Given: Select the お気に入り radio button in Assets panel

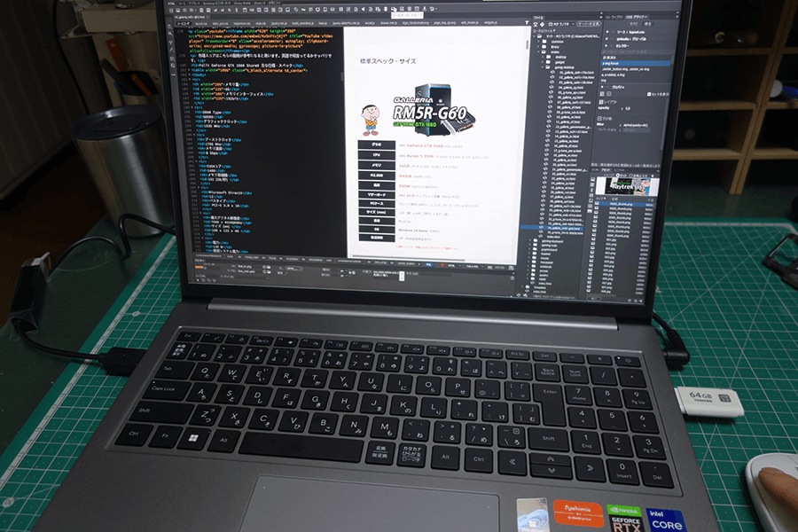Looking at the screenshot, I should coord(631,176).
